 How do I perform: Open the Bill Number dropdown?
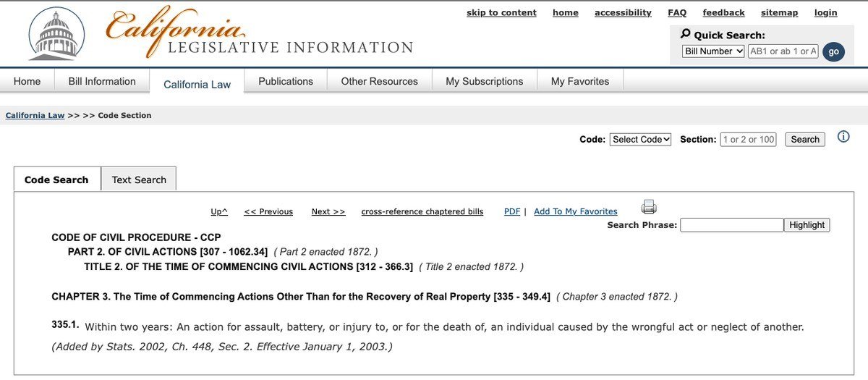click(713, 51)
